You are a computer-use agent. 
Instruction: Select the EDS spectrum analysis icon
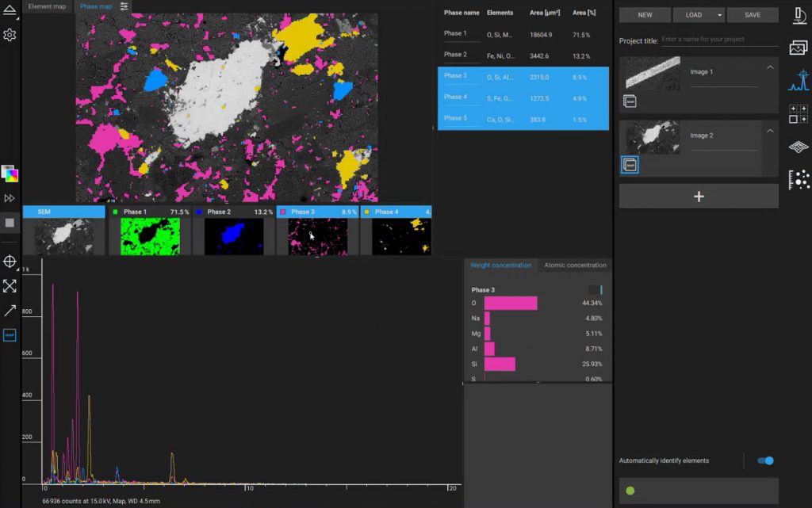click(799, 81)
